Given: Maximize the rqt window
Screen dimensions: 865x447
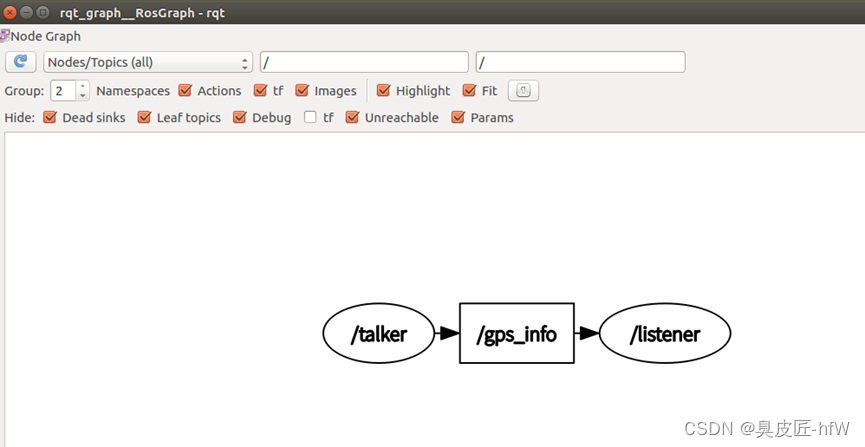Looking at the screenshot, I should click(42, 12).
